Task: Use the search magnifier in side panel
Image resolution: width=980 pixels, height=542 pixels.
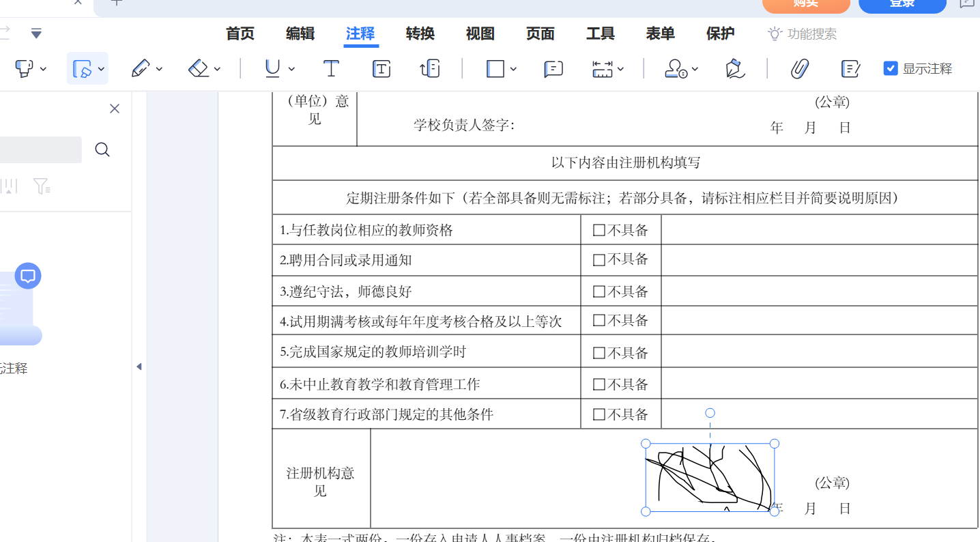Action: tap(102, 149)
